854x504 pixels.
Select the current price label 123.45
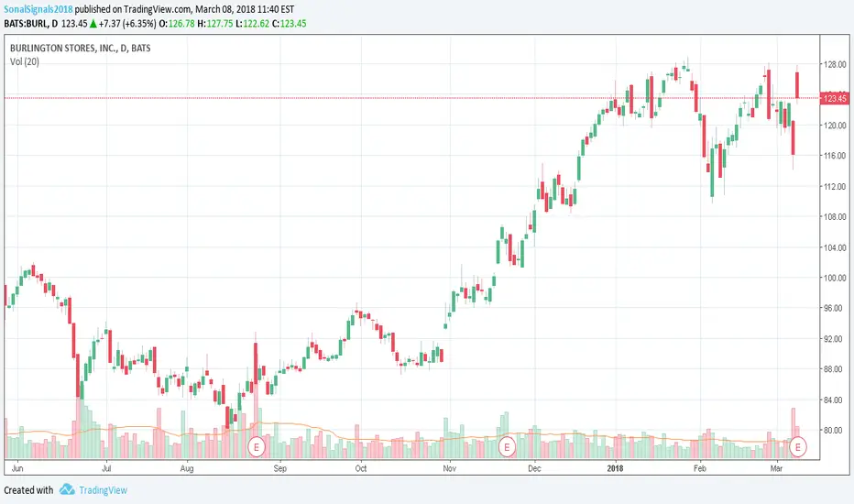[x=835, y=98]
